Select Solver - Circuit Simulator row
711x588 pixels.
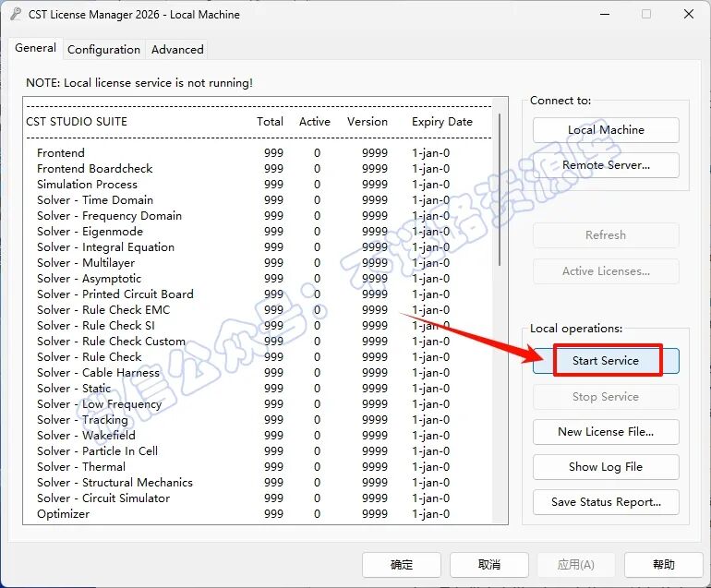244,498
